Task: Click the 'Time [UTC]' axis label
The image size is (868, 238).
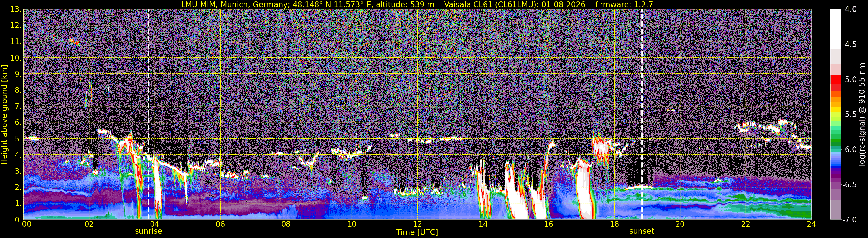Action: [417, 232]
